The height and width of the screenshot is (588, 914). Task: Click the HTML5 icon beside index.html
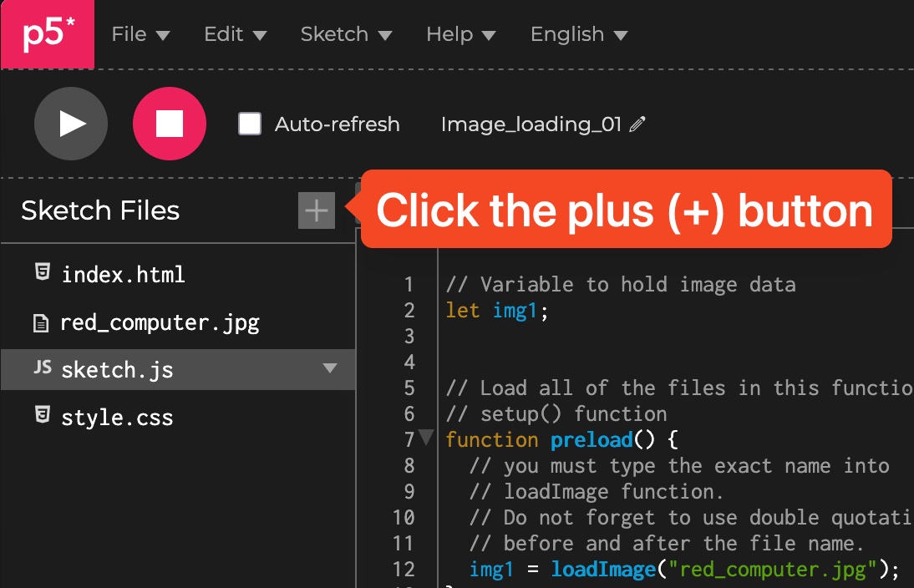point(41,273)
